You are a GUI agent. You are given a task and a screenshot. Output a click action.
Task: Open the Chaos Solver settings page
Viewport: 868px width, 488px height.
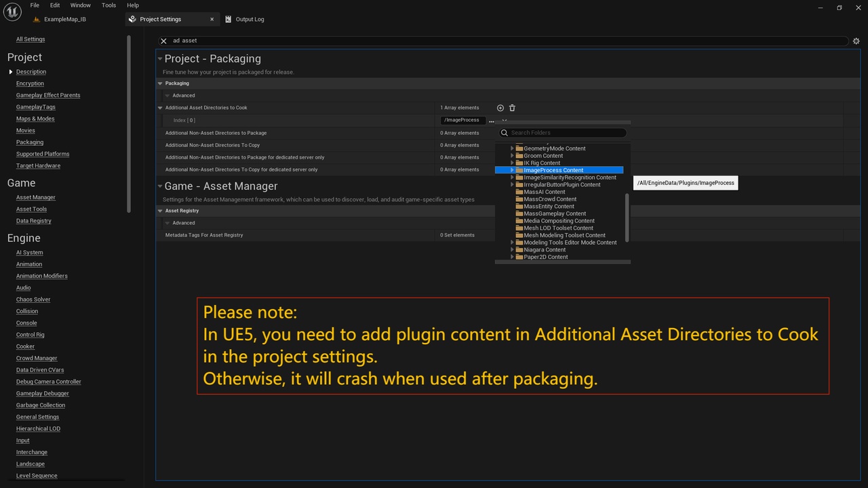[33, 300]
